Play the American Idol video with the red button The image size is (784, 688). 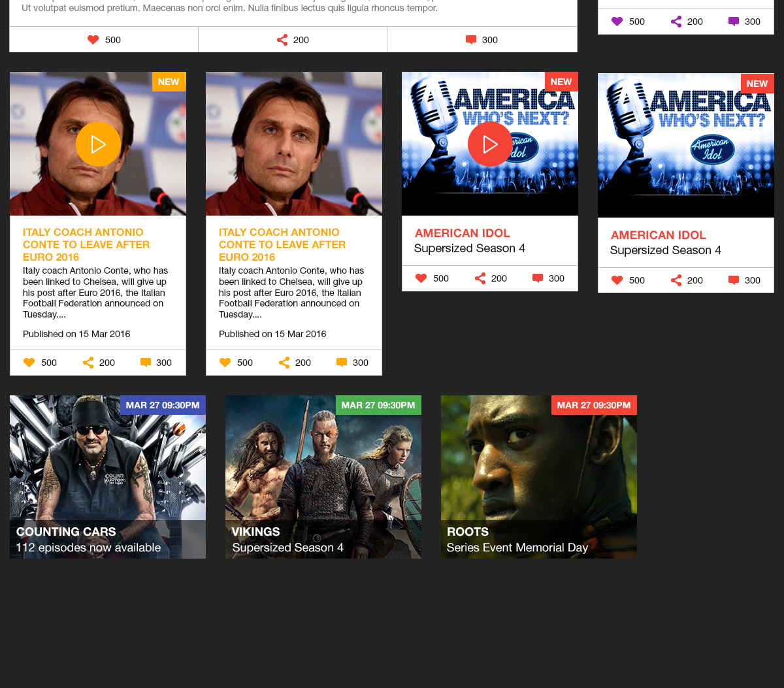click(490, 144)
